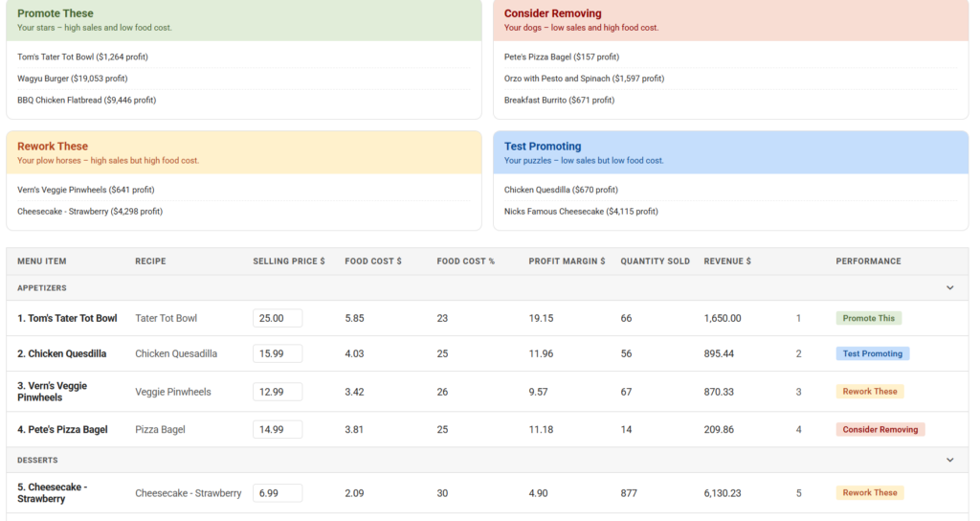Click Vern's Veggie Pinwheels ($641 profit) entry

(x=85, y=190)
